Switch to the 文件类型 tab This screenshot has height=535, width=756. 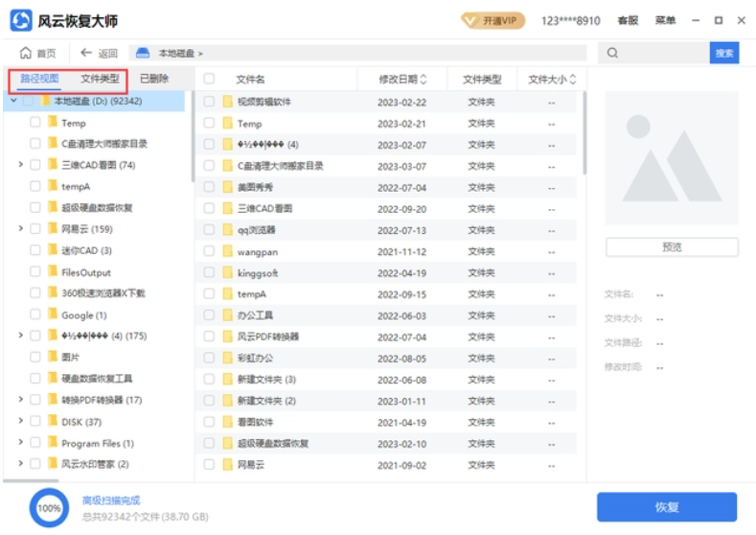100,79
